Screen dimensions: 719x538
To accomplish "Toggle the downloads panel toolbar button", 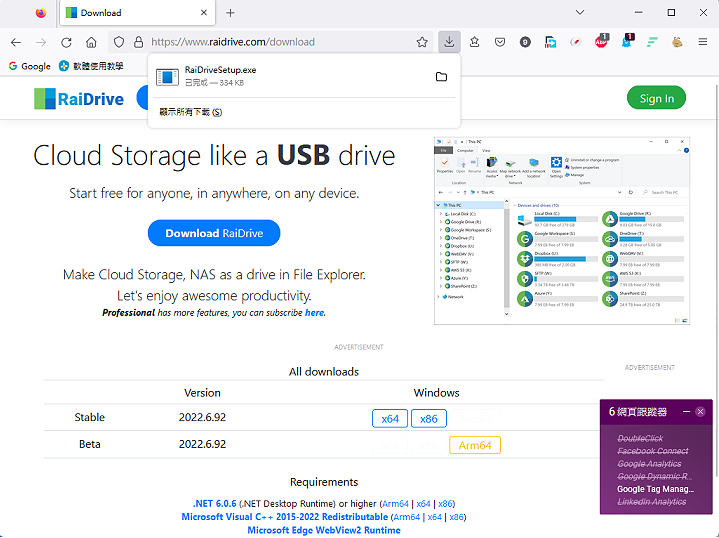I will pos(449,42).
